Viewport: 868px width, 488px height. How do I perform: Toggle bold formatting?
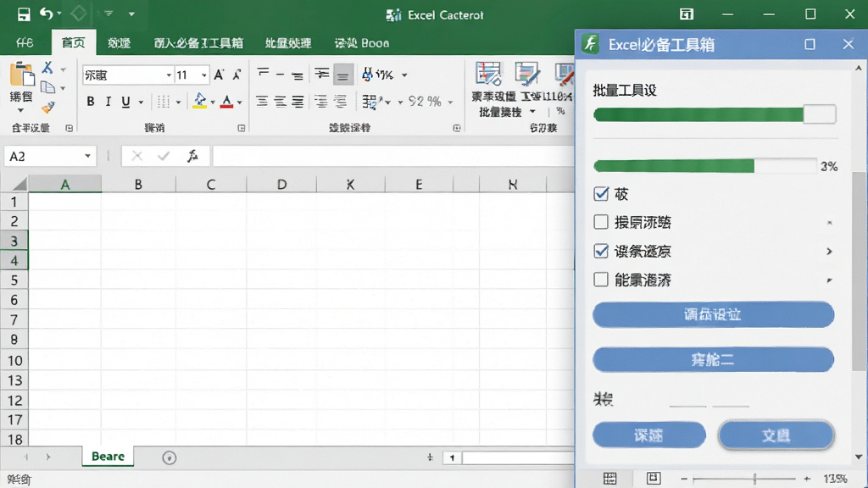[90, 102]
